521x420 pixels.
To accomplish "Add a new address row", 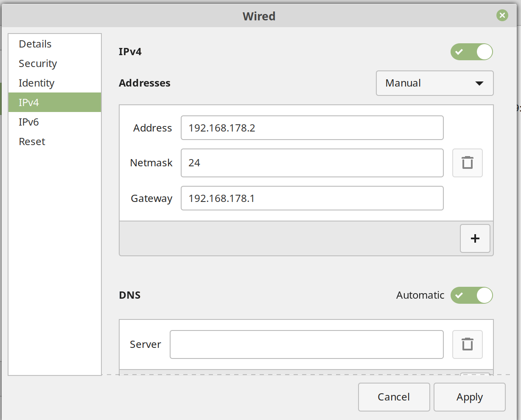I will click(x=475, y=238).
